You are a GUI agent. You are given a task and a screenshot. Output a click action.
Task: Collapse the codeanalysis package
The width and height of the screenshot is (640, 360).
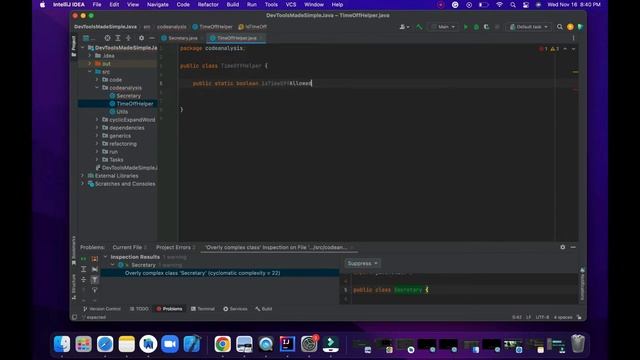pyautogui.click(x=97, y=87)
